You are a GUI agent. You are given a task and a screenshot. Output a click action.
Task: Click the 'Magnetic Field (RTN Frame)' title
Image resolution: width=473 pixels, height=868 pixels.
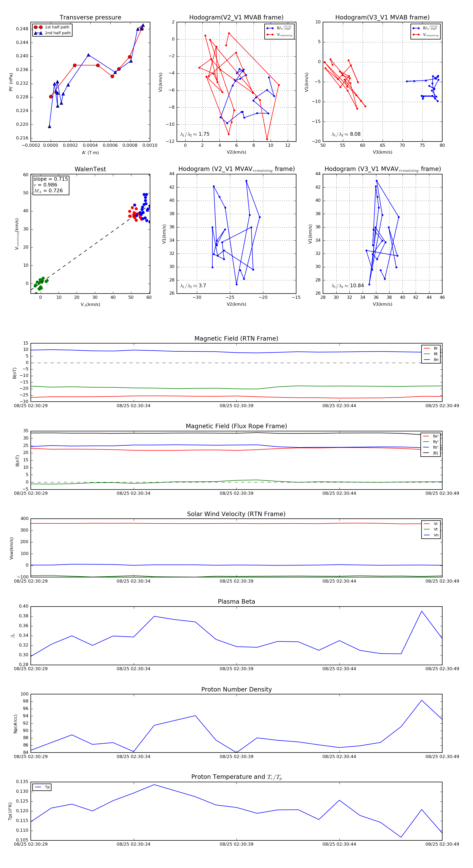click(236, 338)
